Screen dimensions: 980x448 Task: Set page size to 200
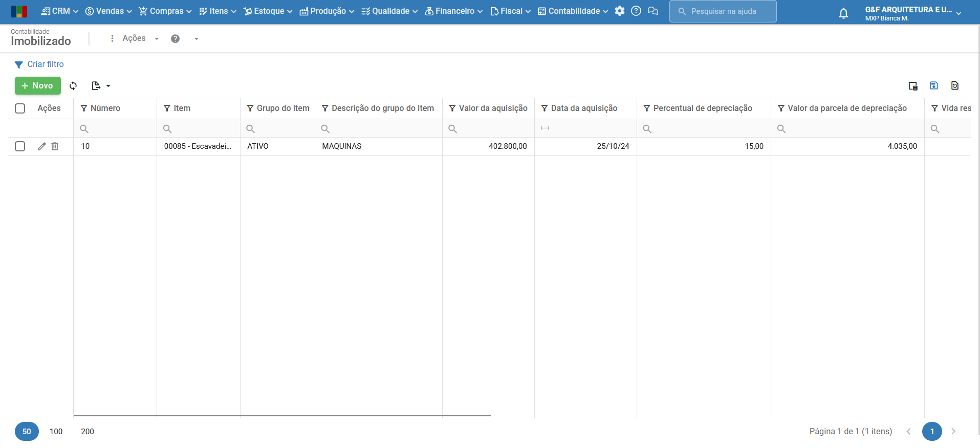(x=88, y=431)
